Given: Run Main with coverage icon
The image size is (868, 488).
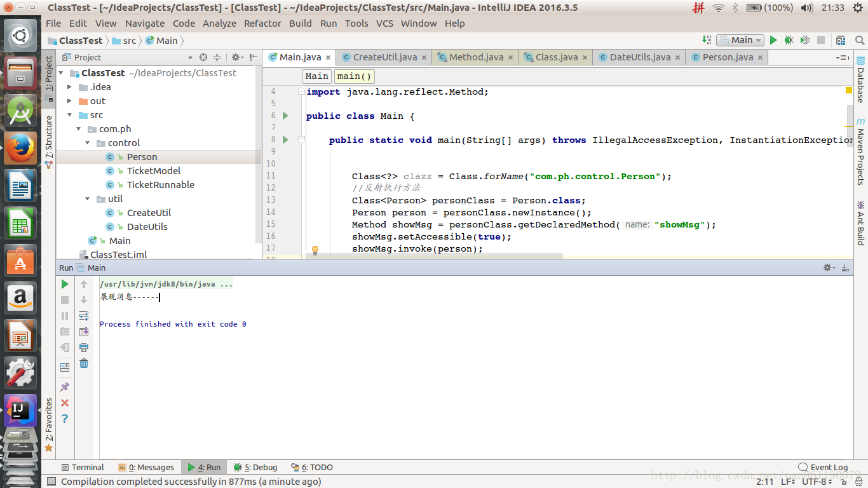Looking at the screenshot, I should [x=804, y=40].
